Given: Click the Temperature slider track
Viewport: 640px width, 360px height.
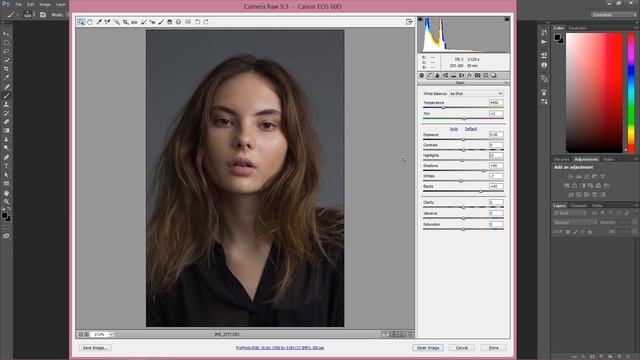Looking at the screenshot, I should coord(463,108).
